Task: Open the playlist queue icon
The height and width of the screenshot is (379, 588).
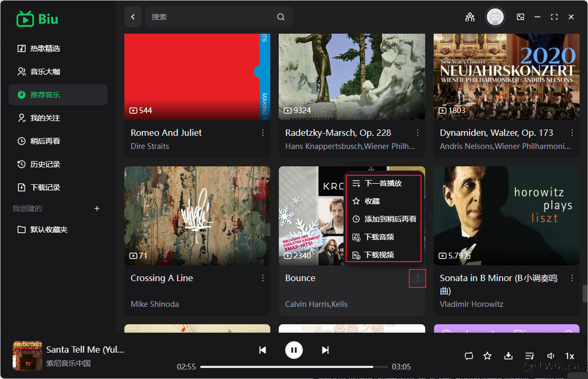Action: click(530, 356)
